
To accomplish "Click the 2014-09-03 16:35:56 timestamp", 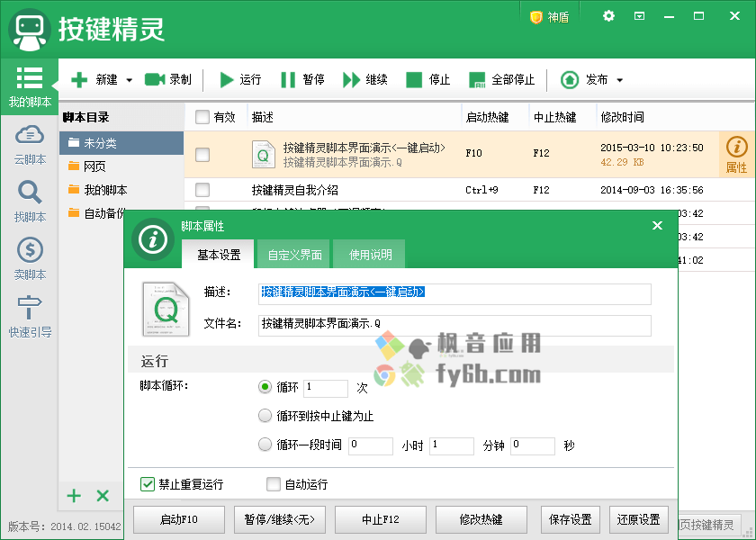I will pos(652,190).
